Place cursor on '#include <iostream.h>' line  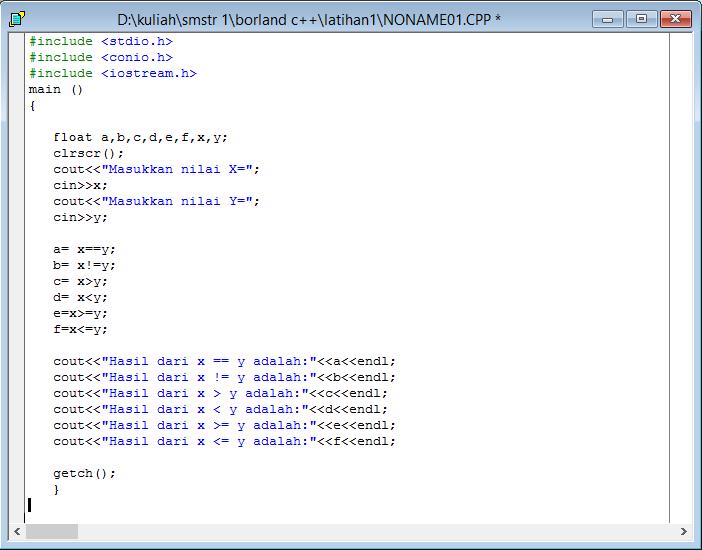point(113,73)
